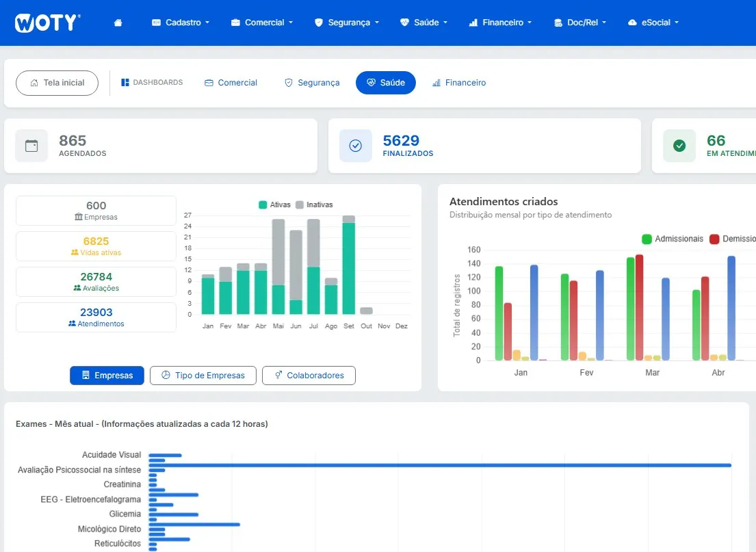Screen dimensions: 756x552
Task: Go to Tela inicial
Action: pos(57,83)
